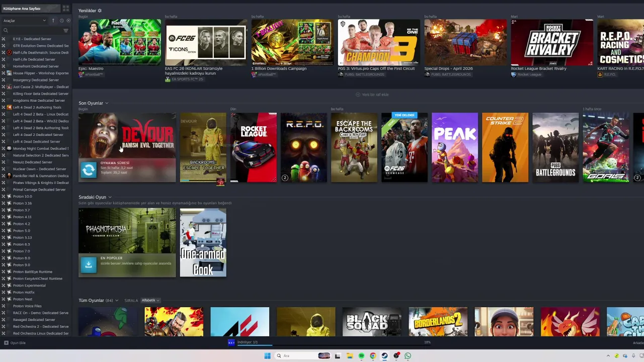Click the Steam taskbar icon
The image size is (644, 362).
[384, 356]
